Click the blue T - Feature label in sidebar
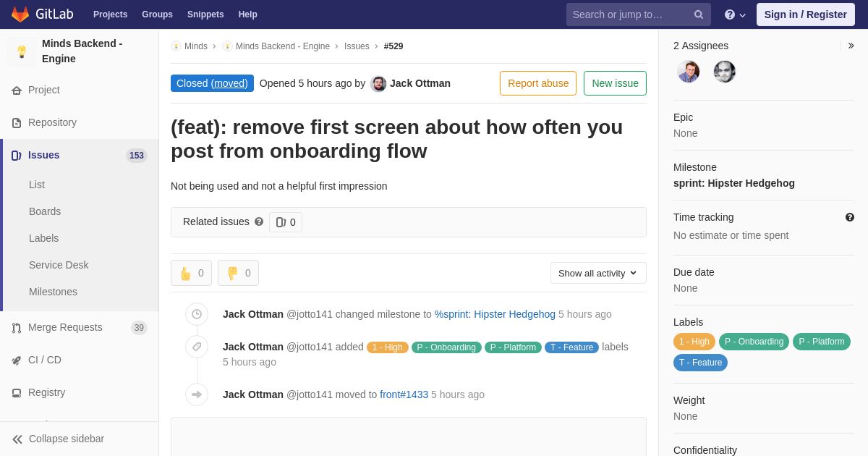 [700, 363]
